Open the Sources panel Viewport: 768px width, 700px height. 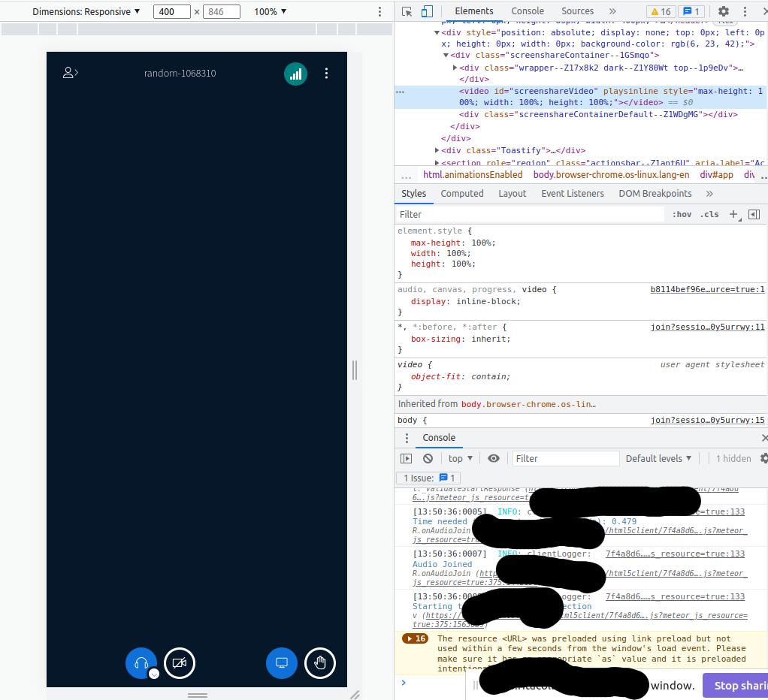pyautogui.click(x=577, y=11)
